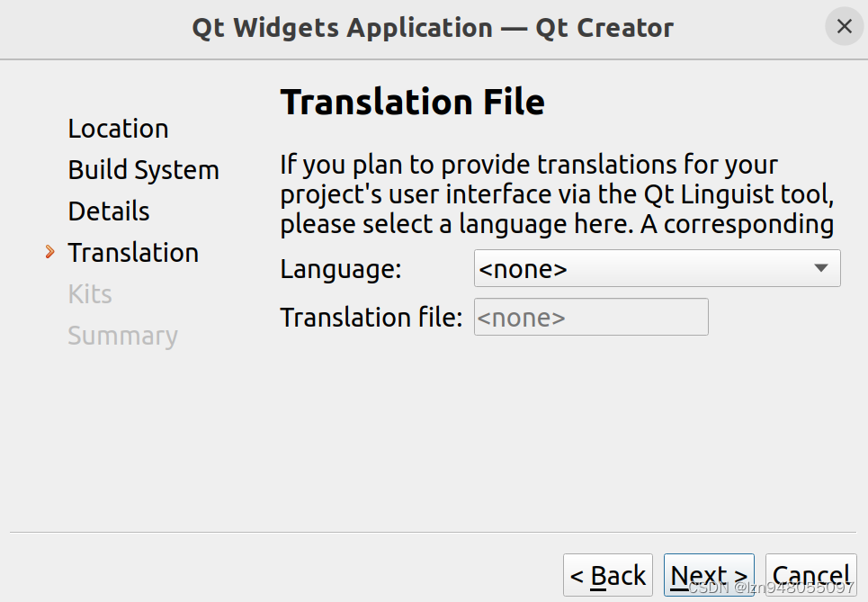Select the Translation wizard step

tap(133, 253)
